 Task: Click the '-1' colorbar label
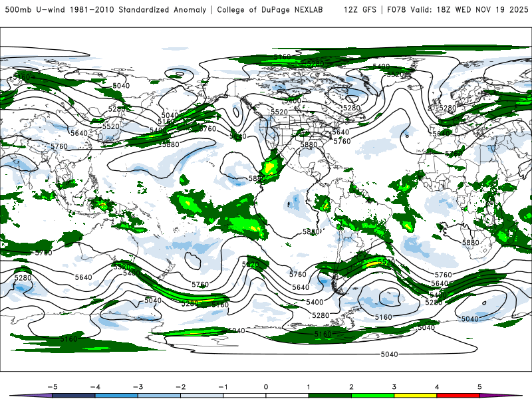pyautogui.click(x=223, y=387)
